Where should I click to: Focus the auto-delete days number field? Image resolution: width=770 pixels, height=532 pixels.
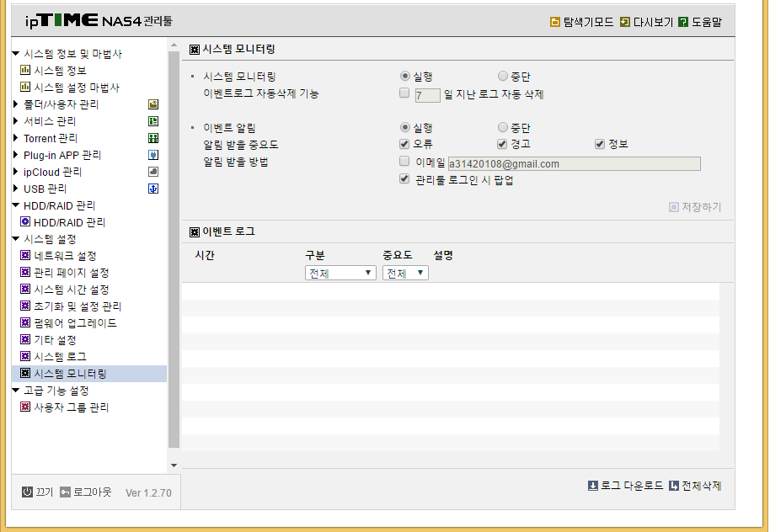(x=427, y=95)
